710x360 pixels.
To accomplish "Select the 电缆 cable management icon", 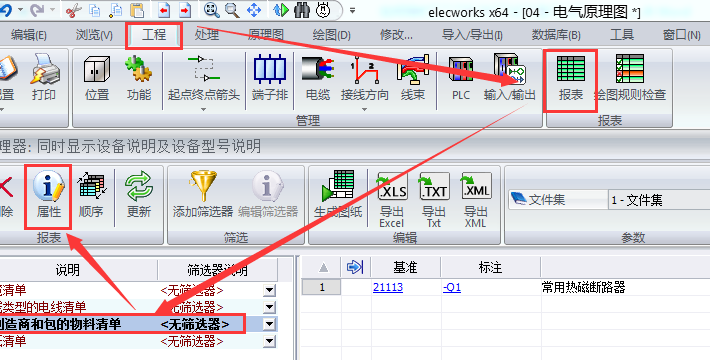I will pyautogui.click(x=318, y=78).
